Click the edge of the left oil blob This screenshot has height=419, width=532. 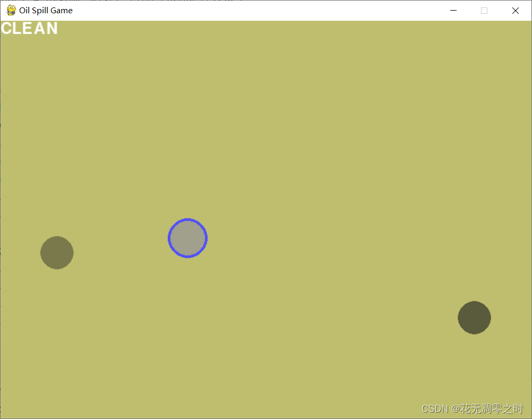[41, 252]
